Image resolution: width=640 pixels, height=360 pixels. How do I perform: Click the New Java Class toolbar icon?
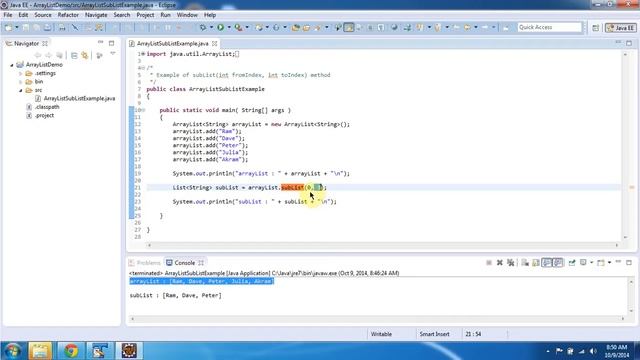[x=276, y=27]
